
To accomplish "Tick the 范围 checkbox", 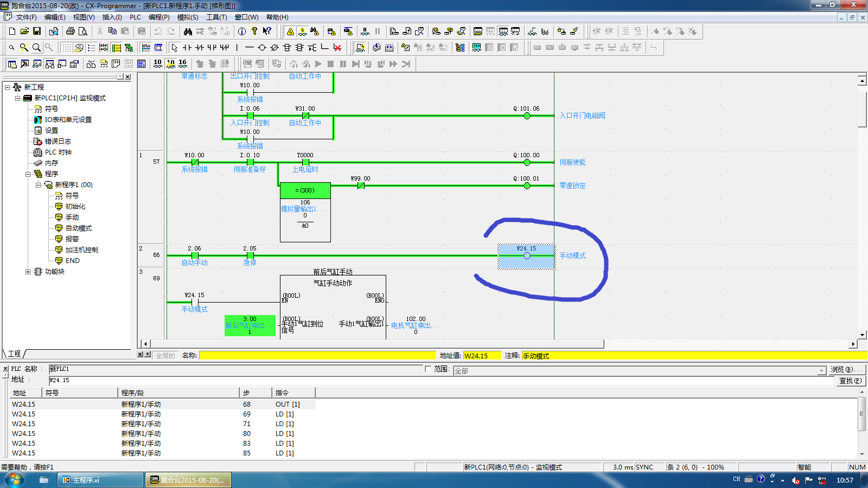I will pos(428,369).
